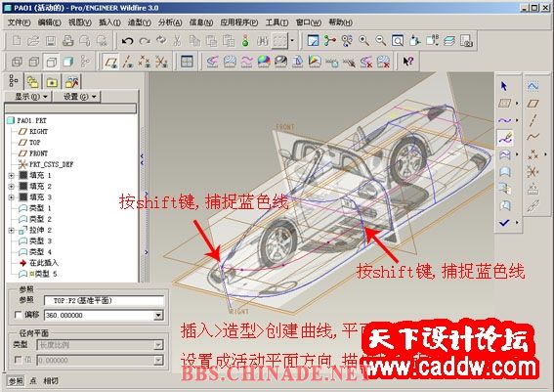Image resolution: width=554 pixels, height=392 pixels.
Task: Click the create curve tool icon
Action: pos(504,120)
